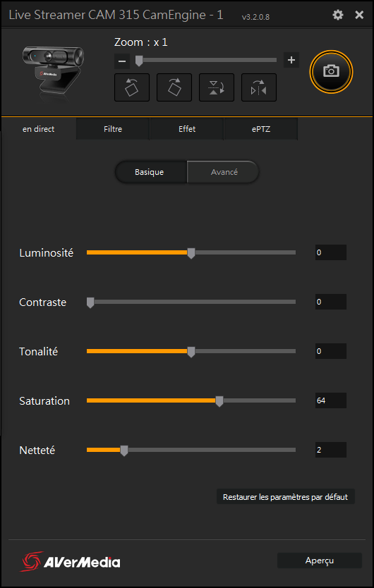
Task: Click the Netteté value field
Action: [331, 450]
